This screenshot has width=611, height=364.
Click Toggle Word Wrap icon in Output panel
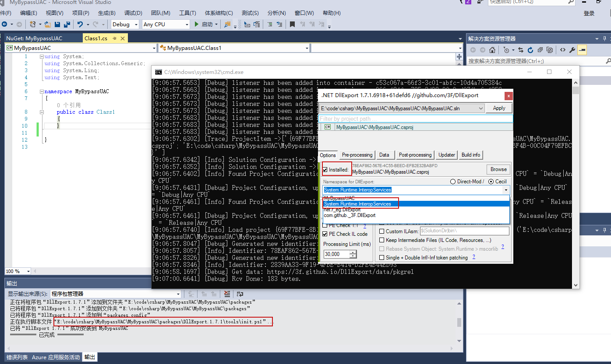pos(240,294)
